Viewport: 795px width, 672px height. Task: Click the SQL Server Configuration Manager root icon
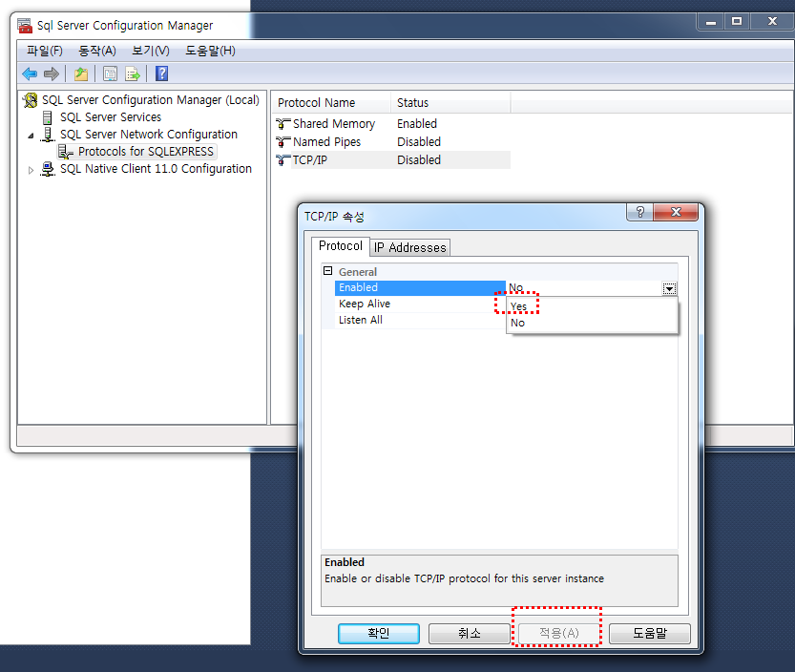point(30,100)
